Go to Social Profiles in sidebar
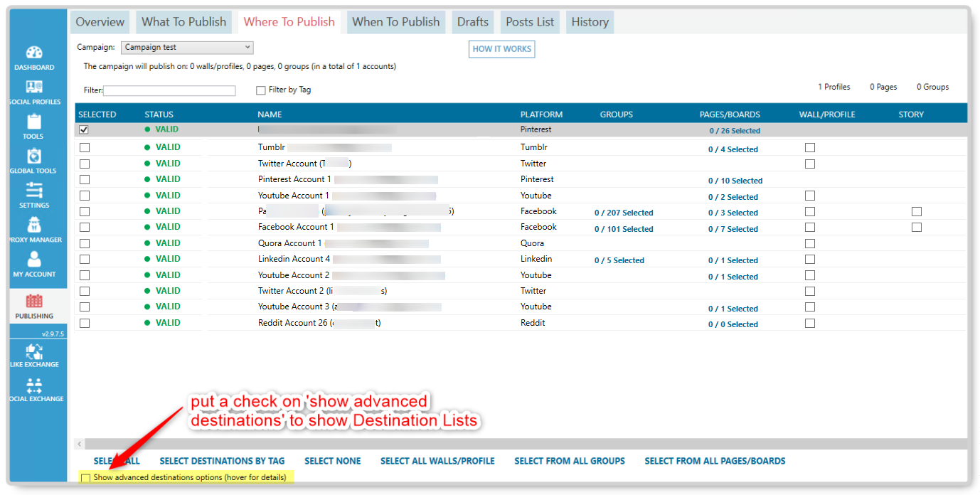 (34, 91)
